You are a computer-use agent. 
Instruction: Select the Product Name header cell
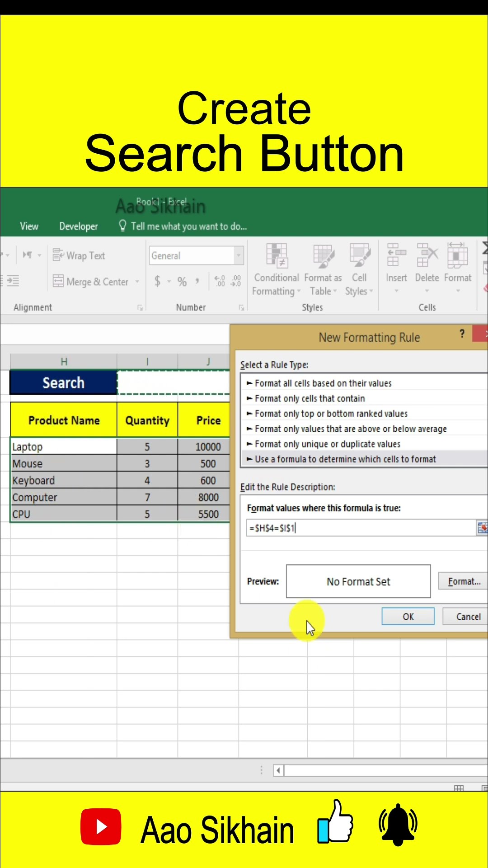click(64, 420)
